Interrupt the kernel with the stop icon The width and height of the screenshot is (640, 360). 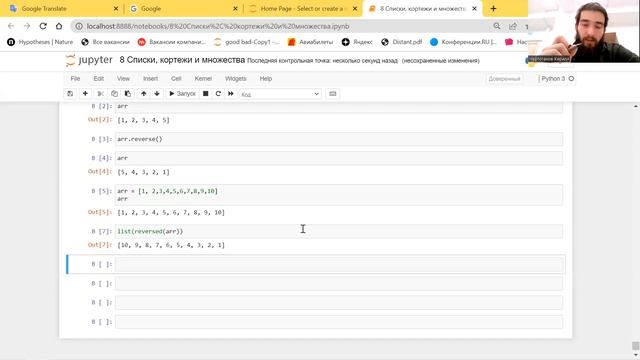(x=206, y=94)
